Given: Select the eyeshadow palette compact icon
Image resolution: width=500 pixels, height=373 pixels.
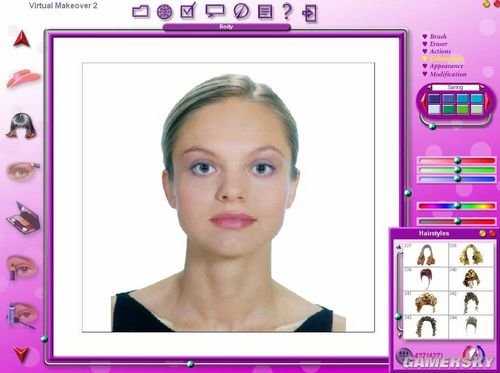Looking at the screenshot, I should point(23,218).
